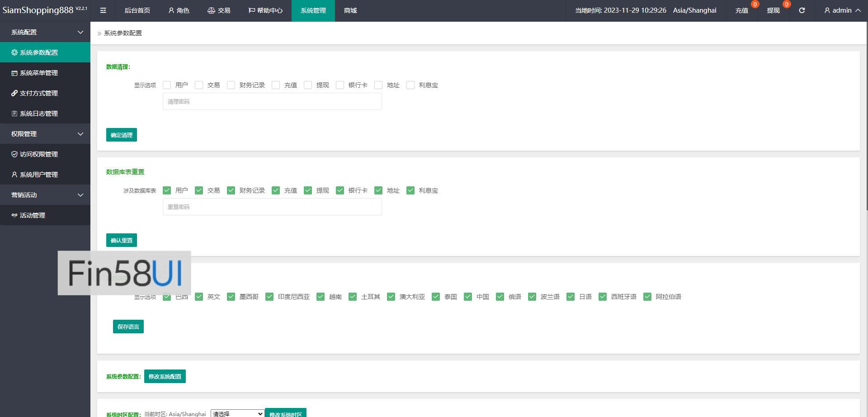Switch to the 商城 top tab

[x=350, y=10]
